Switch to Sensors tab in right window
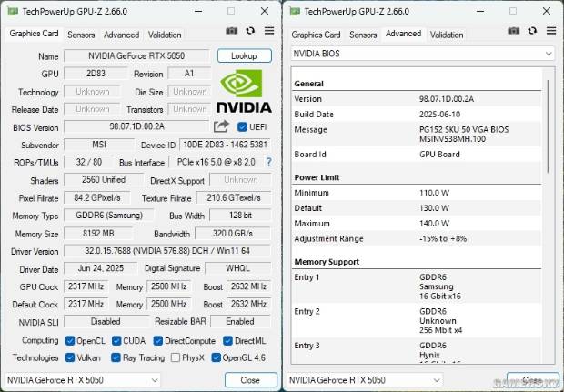The image size is (564, 392). [x=363, y=35]
